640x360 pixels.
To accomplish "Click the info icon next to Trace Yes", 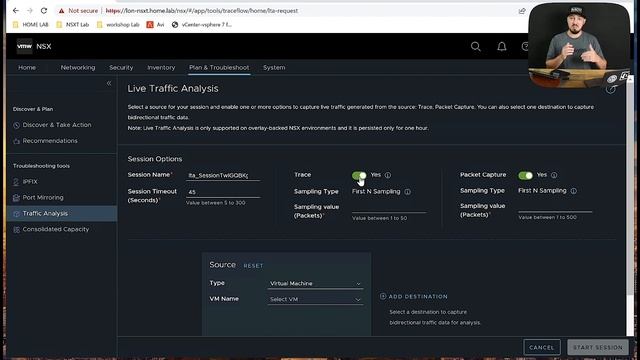I will (388, 175).
